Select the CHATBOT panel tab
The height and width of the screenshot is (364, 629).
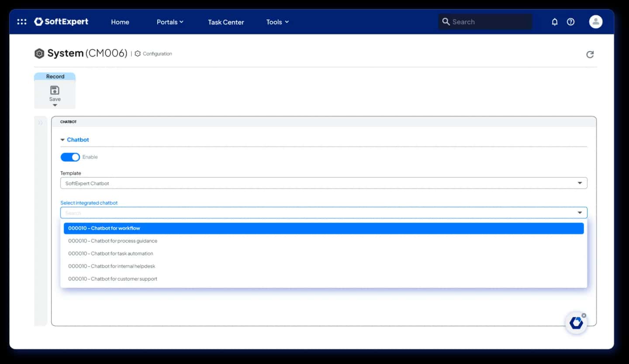68,122
